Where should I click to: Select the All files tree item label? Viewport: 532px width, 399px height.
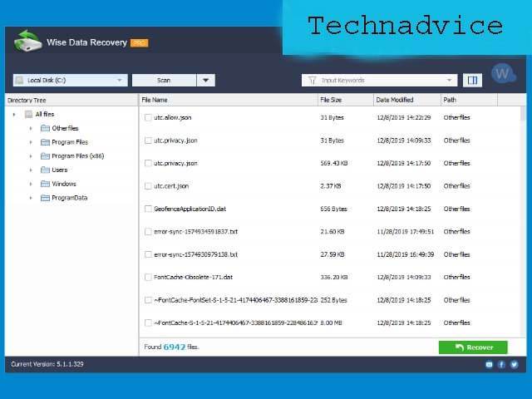(44, 114)
